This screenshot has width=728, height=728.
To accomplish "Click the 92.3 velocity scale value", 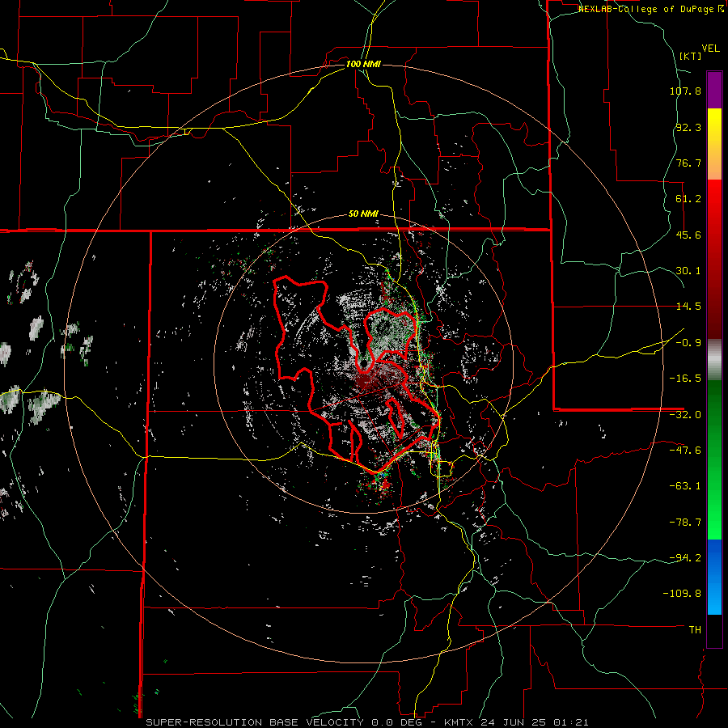I will [x=688, y=127].
